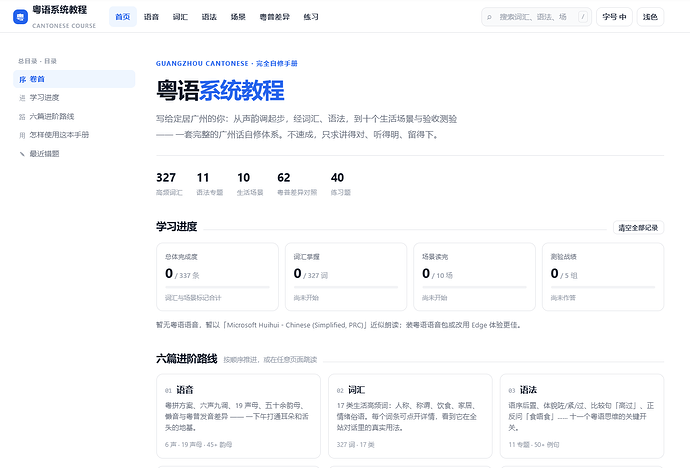Viewport: 690px width, 468px height.
Task: Click the blue course logo icon
Action: (20, 17)
